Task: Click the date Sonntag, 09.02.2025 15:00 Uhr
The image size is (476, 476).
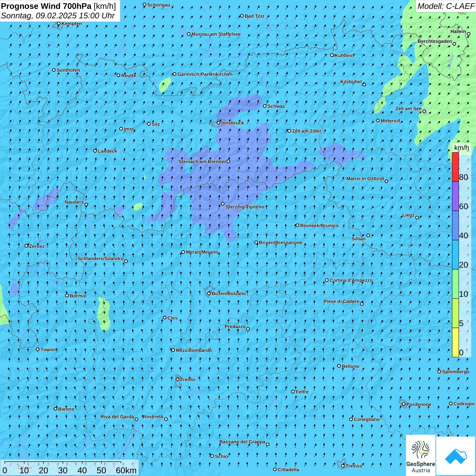Action: [58, 16]
